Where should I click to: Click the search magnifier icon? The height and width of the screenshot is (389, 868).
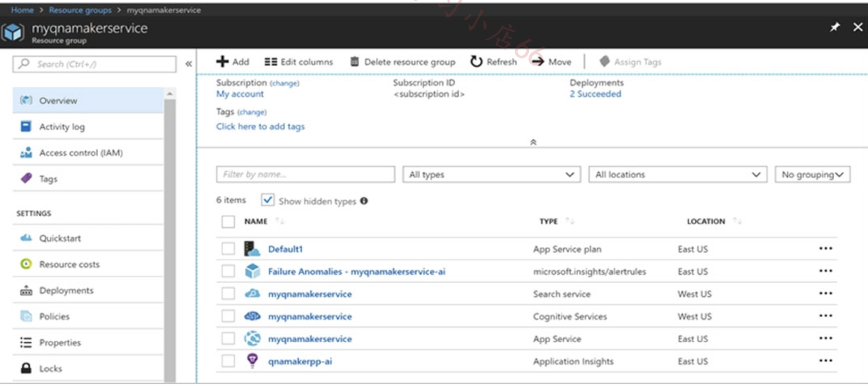pos(24,64)
